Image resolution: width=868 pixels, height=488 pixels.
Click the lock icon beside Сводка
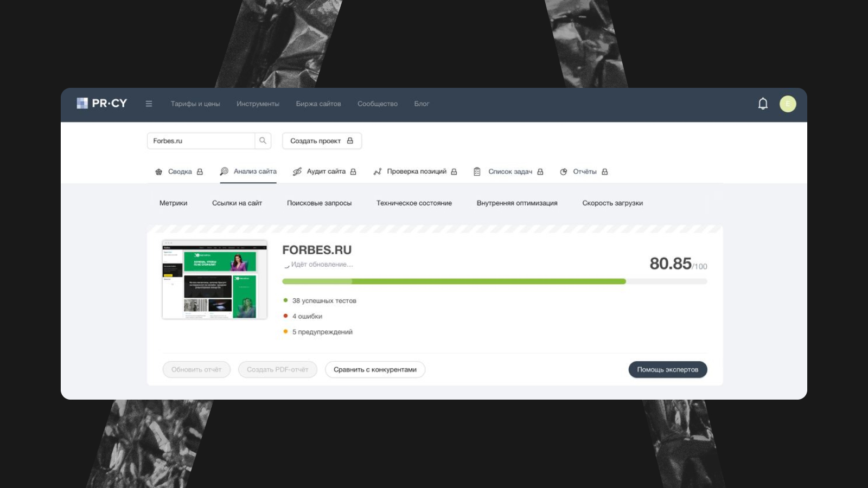point(200,172)
